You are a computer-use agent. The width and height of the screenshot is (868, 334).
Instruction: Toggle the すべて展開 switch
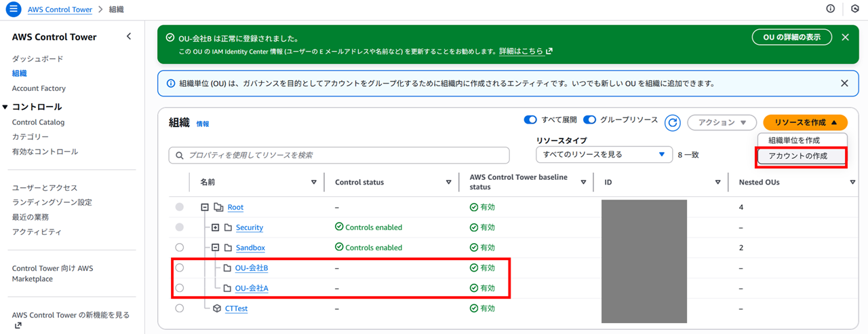530,120
